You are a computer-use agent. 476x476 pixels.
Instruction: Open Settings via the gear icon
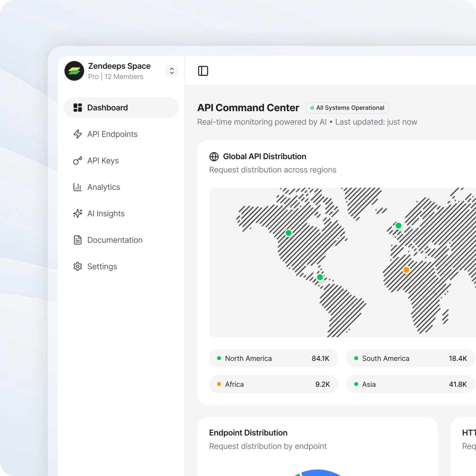(77, 266)
